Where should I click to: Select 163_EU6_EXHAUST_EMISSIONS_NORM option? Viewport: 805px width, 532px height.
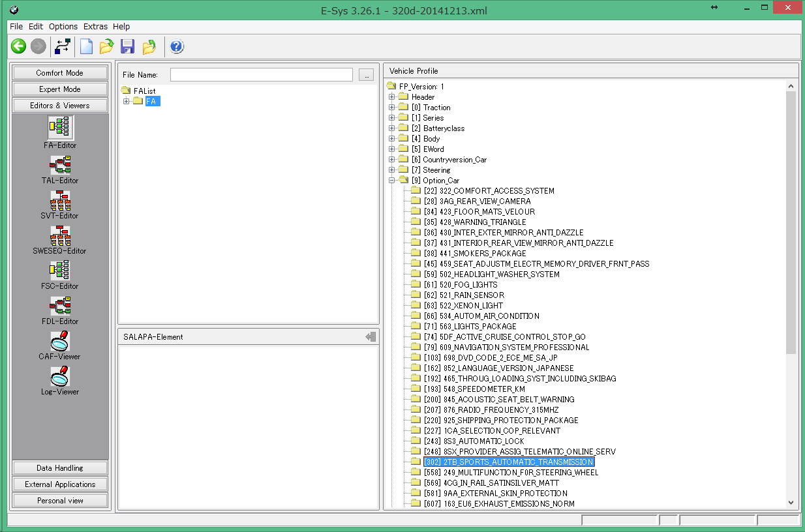point(498,503)
